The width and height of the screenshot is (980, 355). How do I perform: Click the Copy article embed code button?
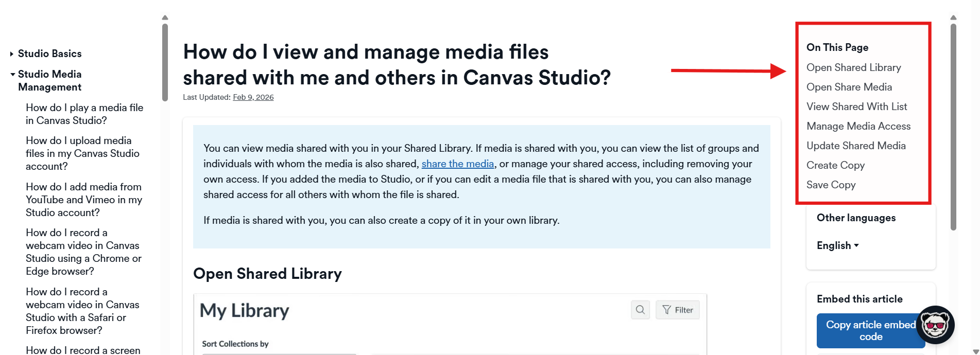[871, 331]
